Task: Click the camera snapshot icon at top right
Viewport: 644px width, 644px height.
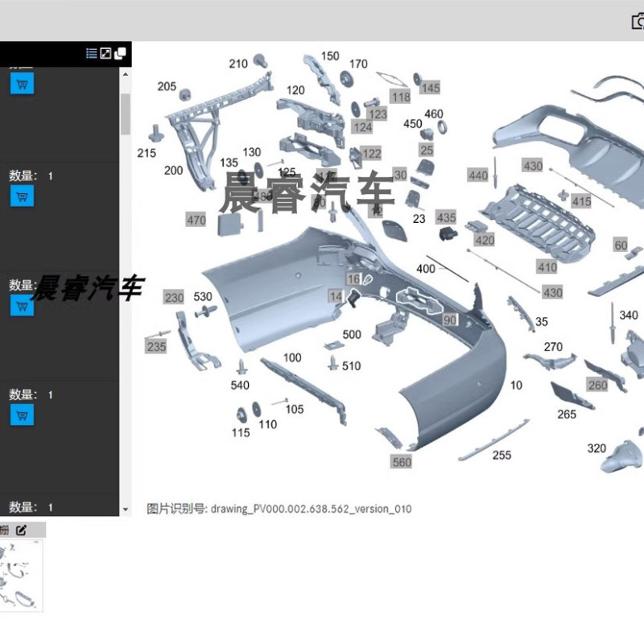Action: click(638, 22)
